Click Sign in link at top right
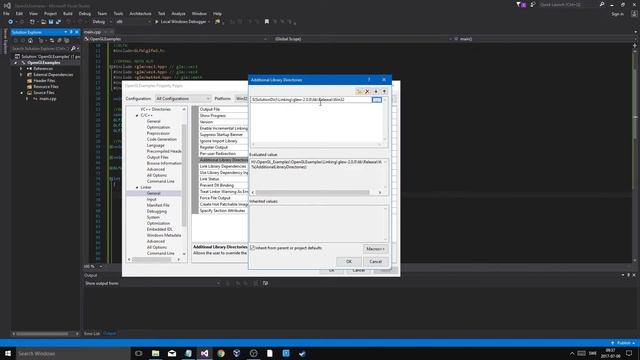Image resolution: width=640 pixels, height=360 pixels. [618, 14]
